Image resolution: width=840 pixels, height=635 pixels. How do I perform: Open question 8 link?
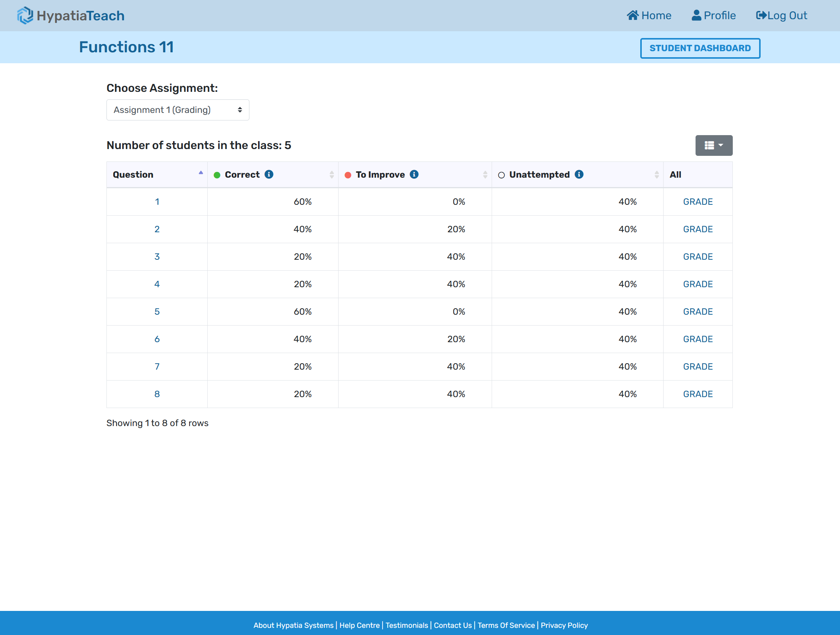(157, 394)
